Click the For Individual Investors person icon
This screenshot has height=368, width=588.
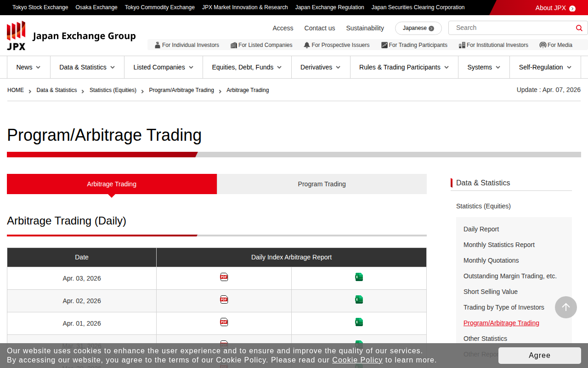coord(158,45)
